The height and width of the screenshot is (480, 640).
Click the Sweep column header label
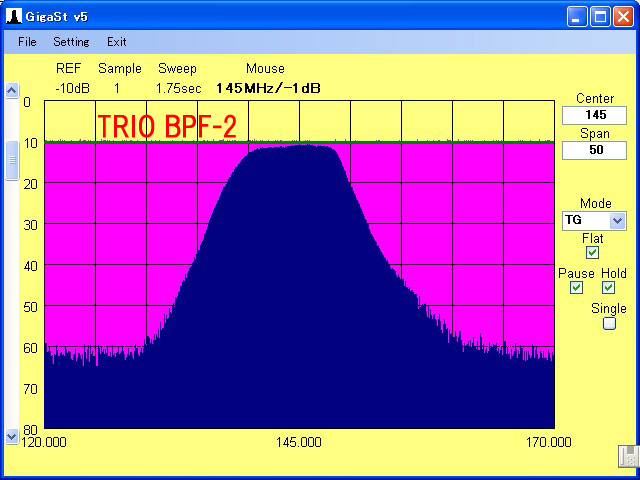pyautogui.click(x=177, y=69)
